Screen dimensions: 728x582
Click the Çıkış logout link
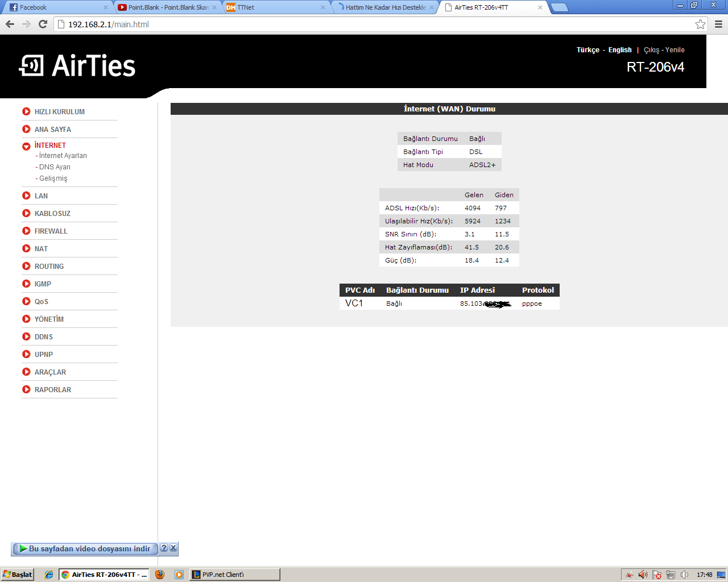pos(652,50)
